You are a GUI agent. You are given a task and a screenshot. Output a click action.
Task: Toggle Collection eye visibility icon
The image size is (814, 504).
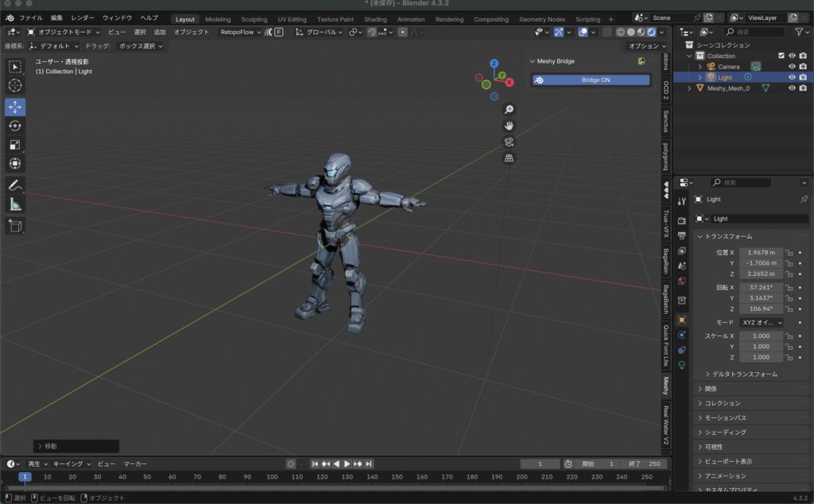point(792,56)
